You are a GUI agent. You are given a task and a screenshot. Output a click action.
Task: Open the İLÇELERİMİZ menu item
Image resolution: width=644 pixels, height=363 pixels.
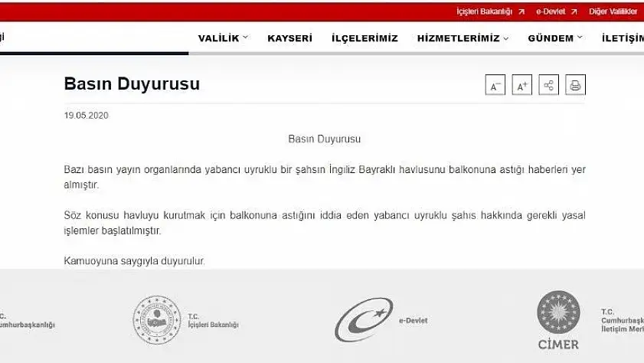[364, 38]
